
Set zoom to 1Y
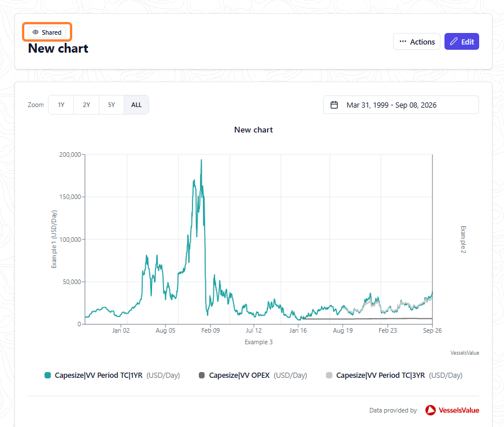pos(61,105)
